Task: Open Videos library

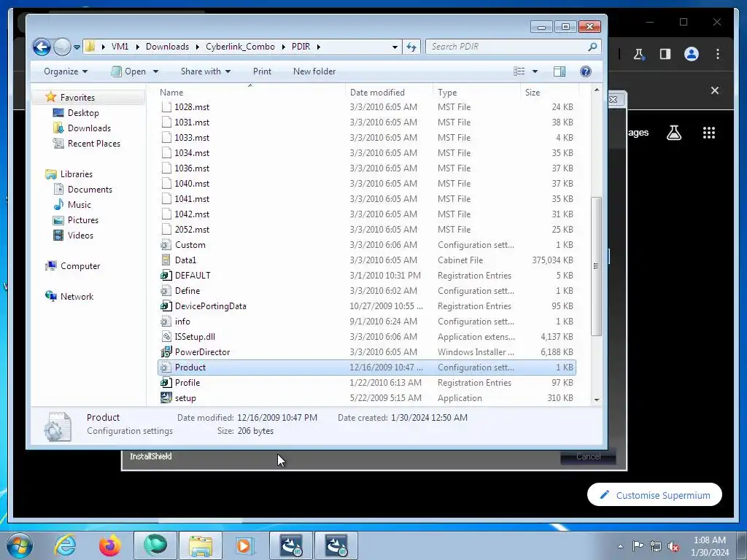Action: [x=80, y=236]
